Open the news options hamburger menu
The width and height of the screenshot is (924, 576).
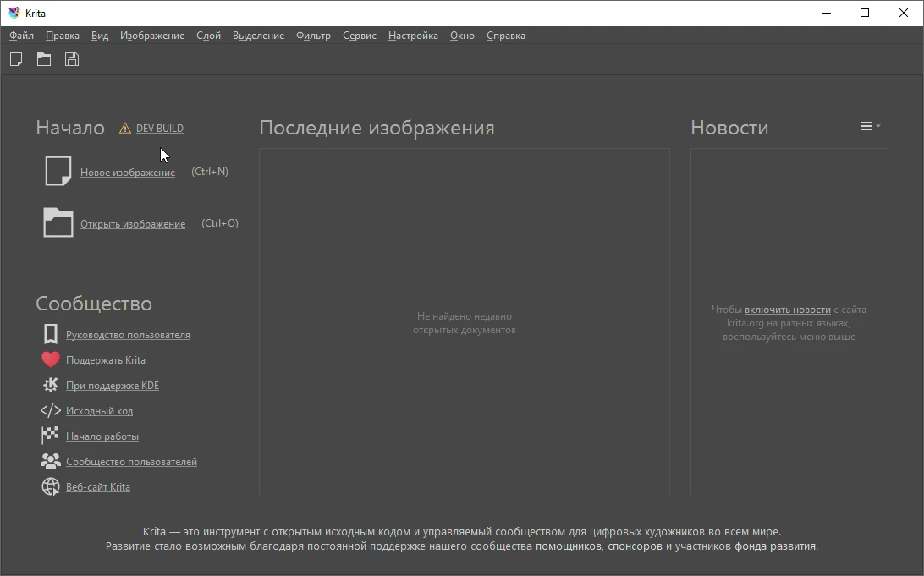pos(871,126)
